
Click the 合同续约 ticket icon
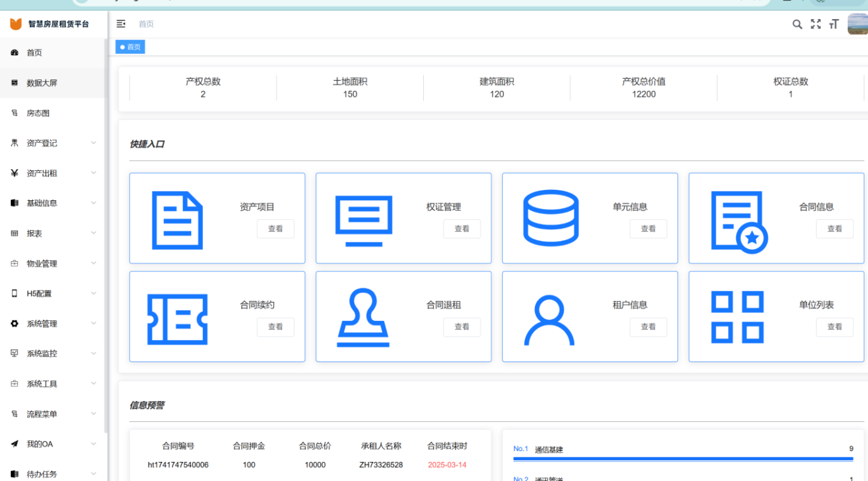178,316
